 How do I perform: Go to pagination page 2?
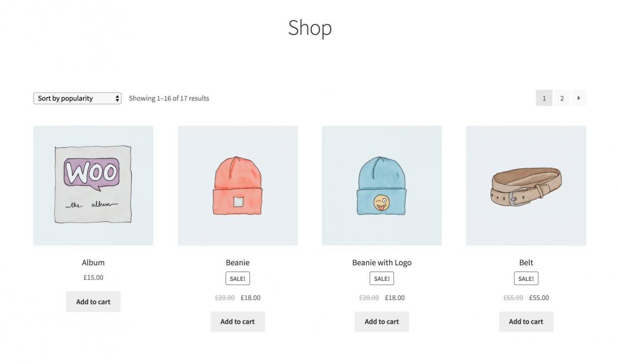562,98
